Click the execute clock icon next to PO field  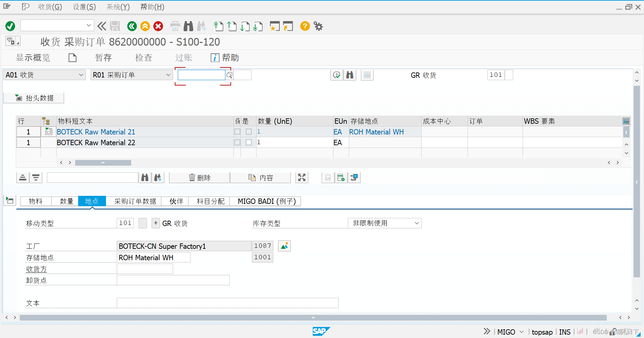click(337, 75)
